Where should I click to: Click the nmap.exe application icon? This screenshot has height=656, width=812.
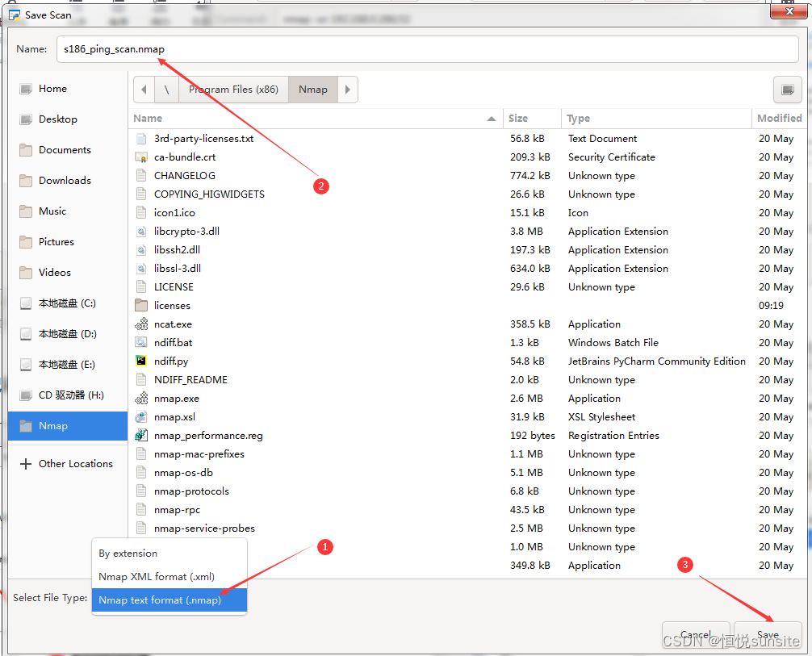point(141,398)
